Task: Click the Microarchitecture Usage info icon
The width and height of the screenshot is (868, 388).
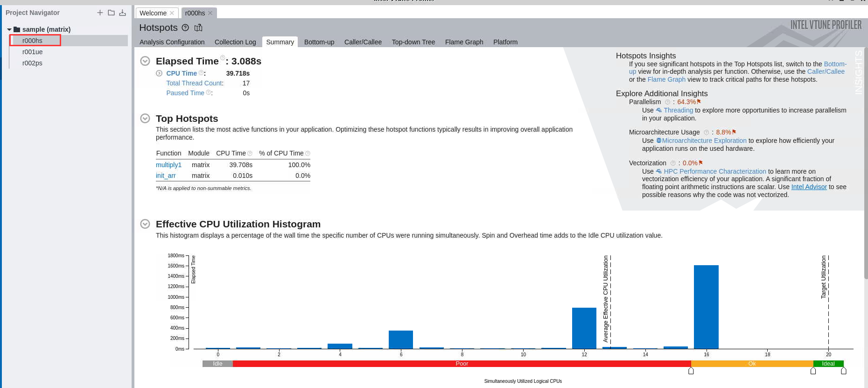Action: (x=706, y=132)
